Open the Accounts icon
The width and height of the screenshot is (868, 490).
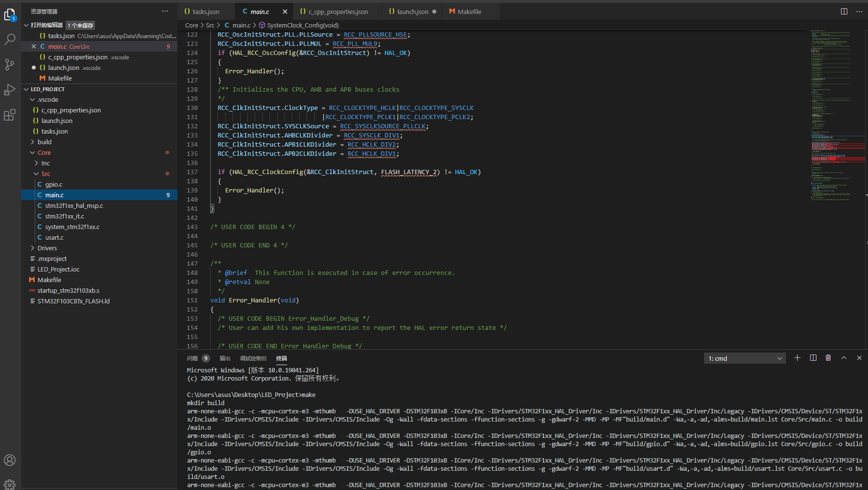[10, 460]
